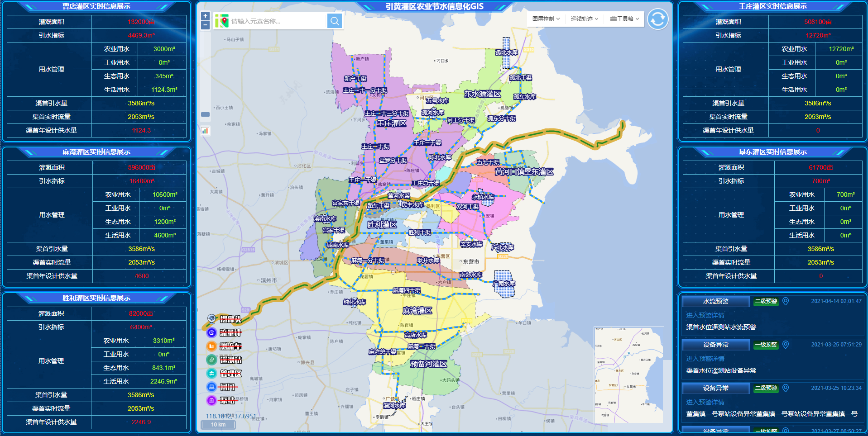Click the magnifier search button
This screenshot has height=436, width=868.
coord(334,21)
